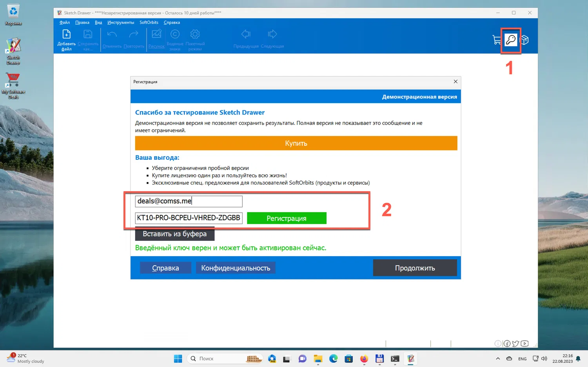Open the Справка menu in menu bar
This screenshot has height=367, width=588.
(172, 22)
